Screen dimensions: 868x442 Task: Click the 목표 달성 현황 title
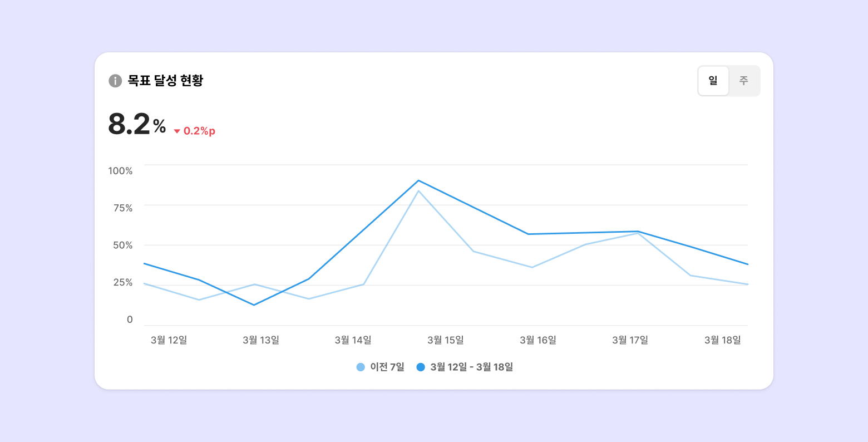click(x=165, y=81)
